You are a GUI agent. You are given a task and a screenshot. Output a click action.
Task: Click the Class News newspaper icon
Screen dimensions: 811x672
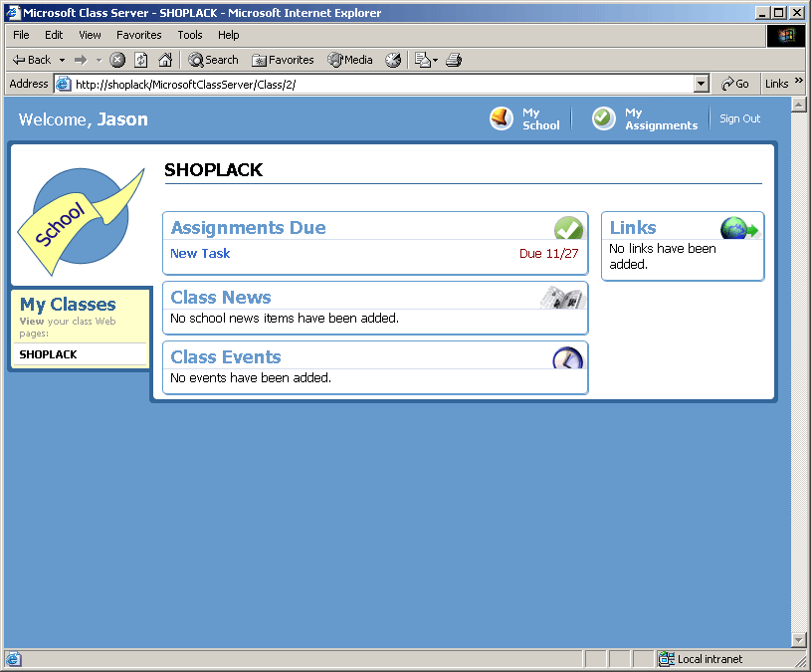(563, 298)
